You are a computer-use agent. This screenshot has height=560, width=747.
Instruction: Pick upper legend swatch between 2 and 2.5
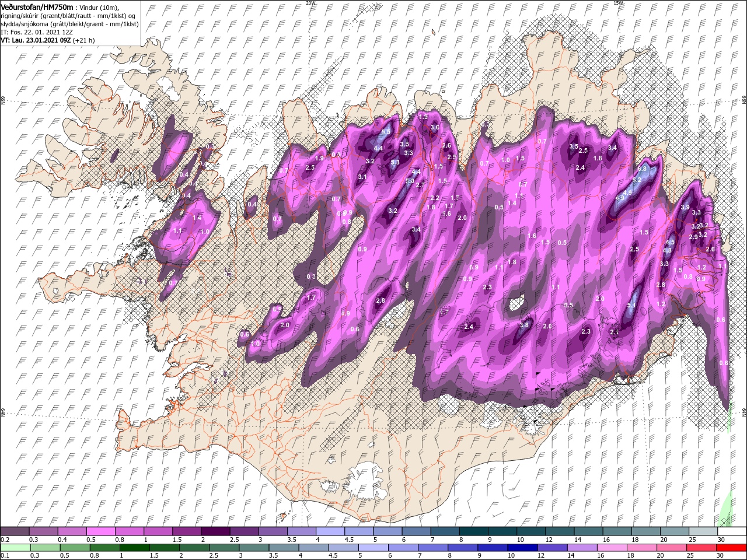[x=215, y=531]
